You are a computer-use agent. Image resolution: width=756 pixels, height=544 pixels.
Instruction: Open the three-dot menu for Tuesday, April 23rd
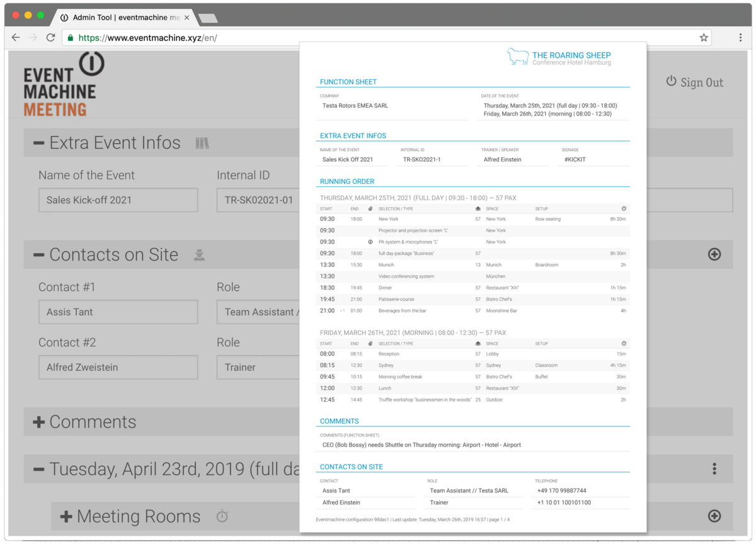(714, 469)
